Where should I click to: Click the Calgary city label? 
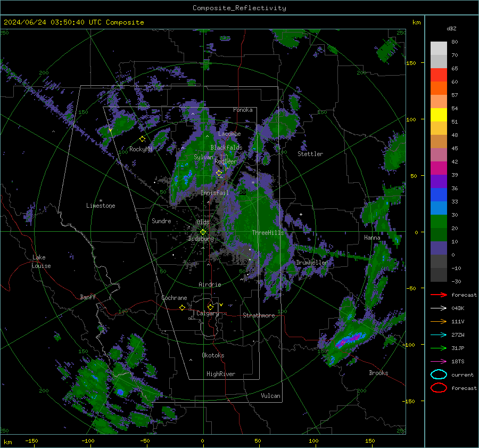[x=208, y=313]
